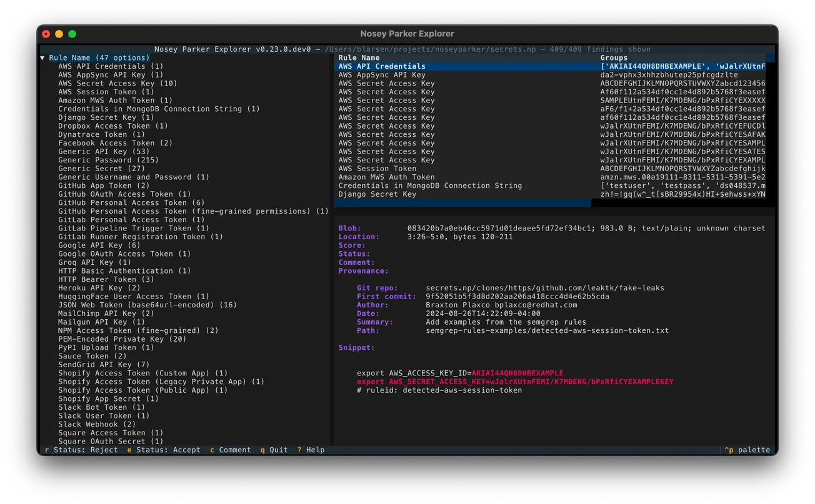This screenshot has height=504, width=815.
Task: Click the highlighted AWS_SECRET_ACCESS_KEY snippet line
Action: coord(516,381)
